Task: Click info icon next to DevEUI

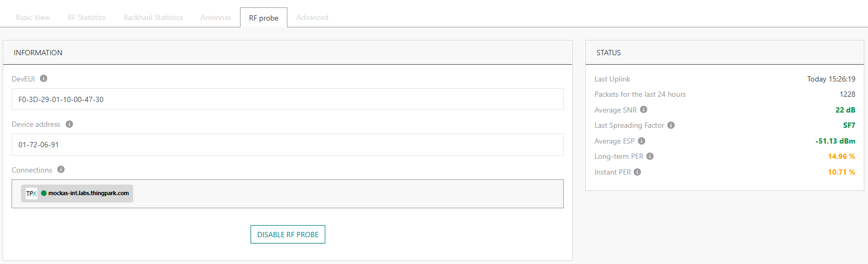Action: [44, 78]
